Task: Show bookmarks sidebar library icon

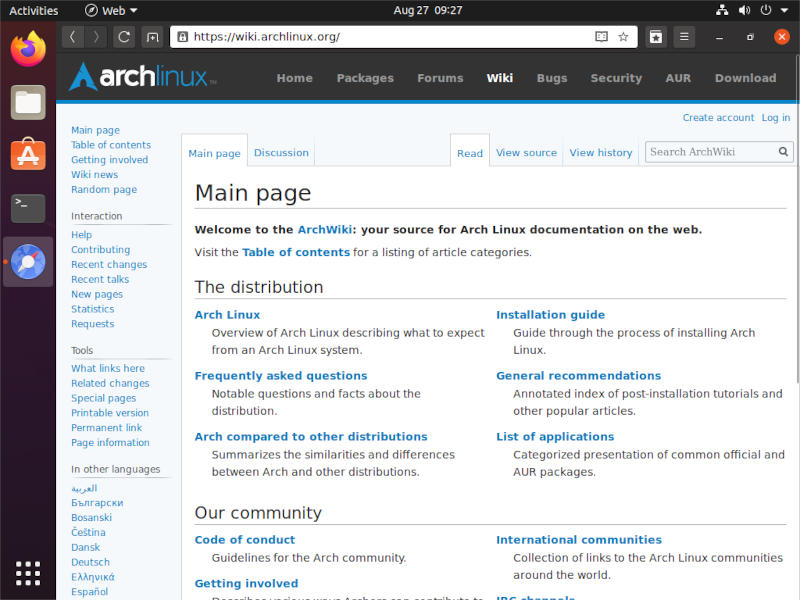Action: point(655,36)
